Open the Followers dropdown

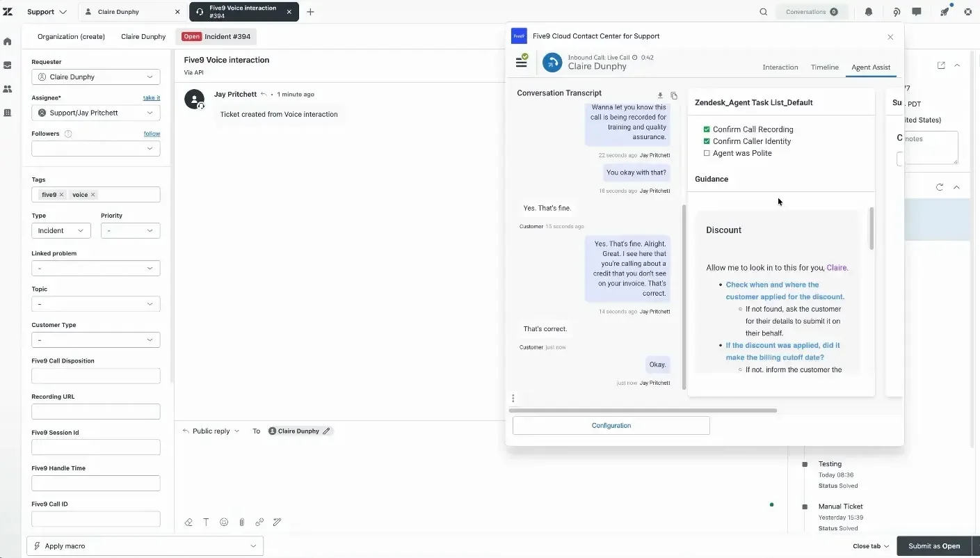[x=96, y=148]
